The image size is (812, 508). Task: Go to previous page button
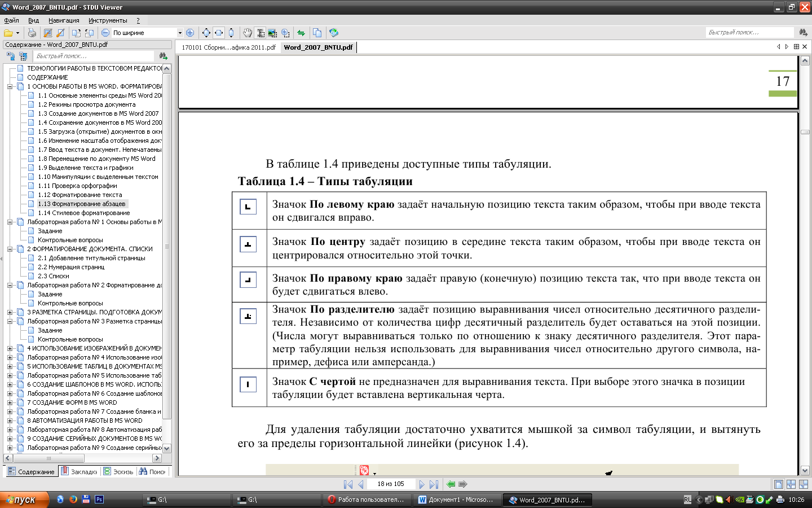click(x=360, y=484)
